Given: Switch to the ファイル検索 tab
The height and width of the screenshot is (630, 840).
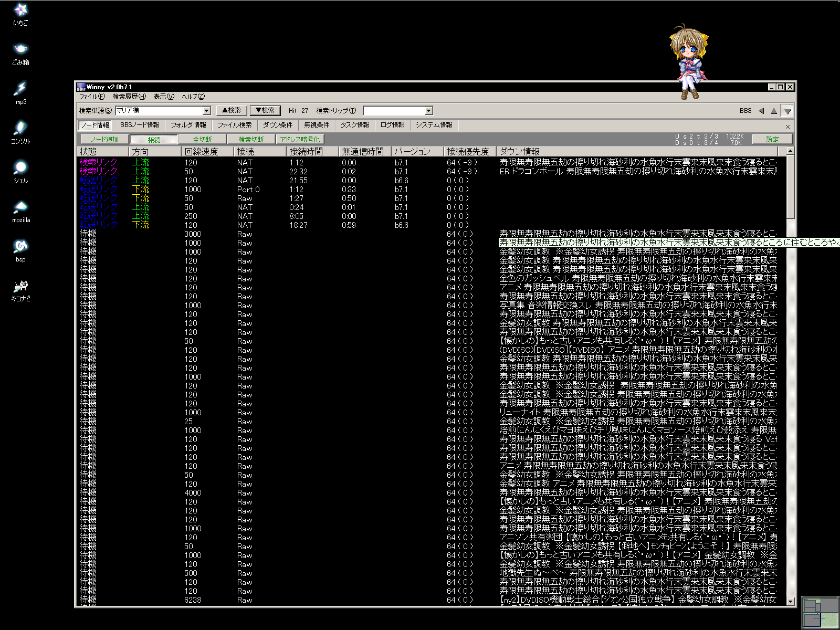Looking at the screenshot, I should [x=235, y=125].
